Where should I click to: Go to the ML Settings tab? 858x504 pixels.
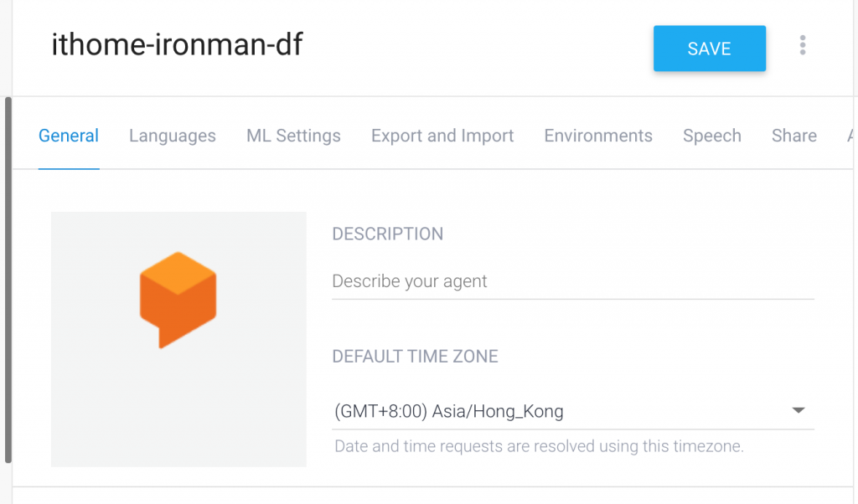[x=293, y=136]
